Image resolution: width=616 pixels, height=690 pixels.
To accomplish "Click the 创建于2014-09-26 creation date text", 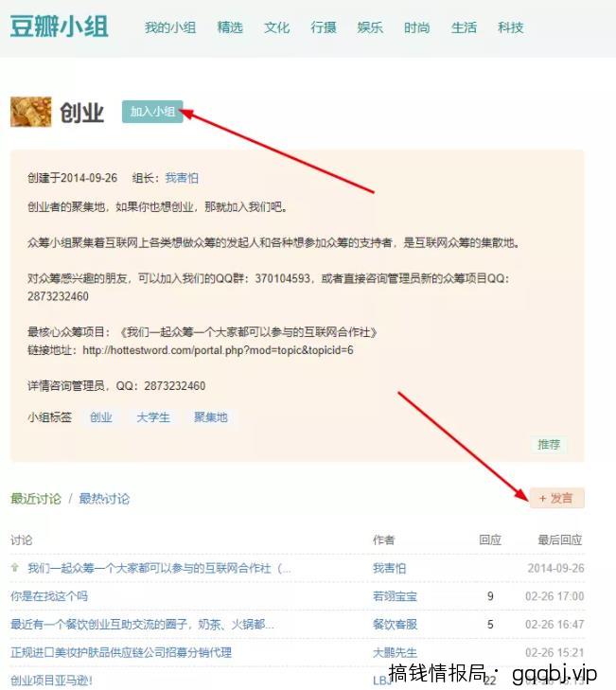I will coord(73,178).
